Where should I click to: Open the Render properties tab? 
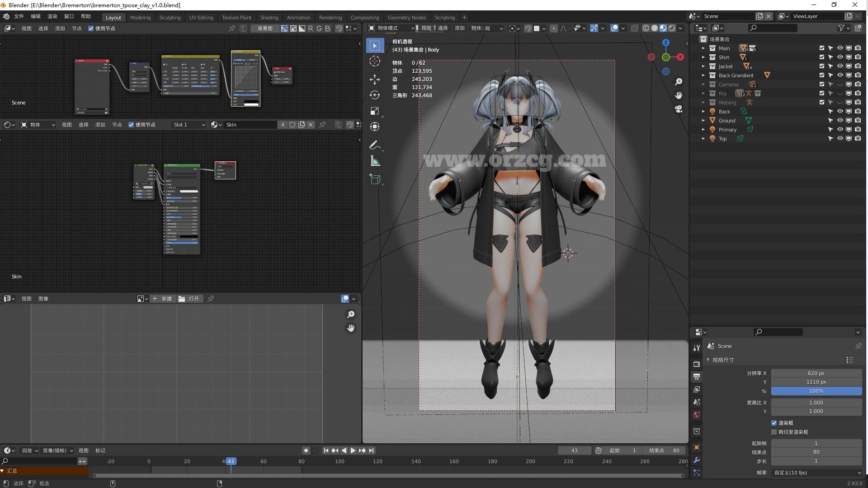click(697, 364)
